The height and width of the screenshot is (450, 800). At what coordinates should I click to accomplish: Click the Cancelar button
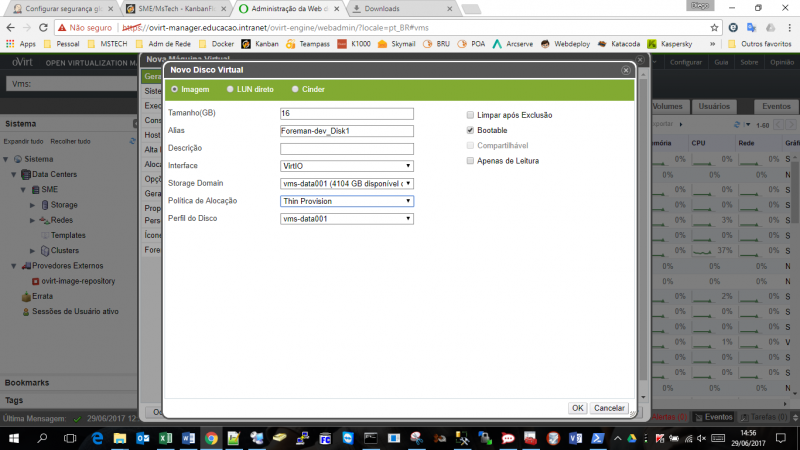click(x=609, y=408)
